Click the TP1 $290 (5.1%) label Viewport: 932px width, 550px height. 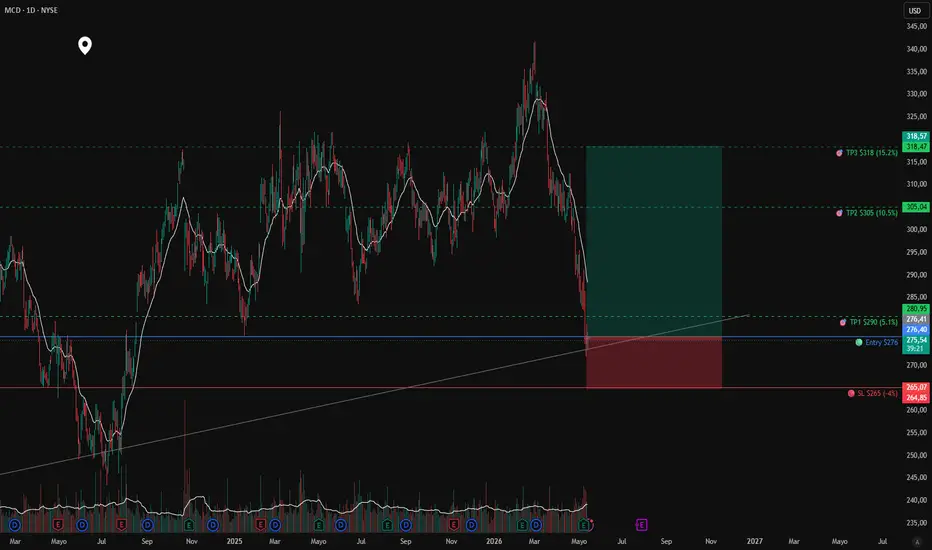[874, 322]
